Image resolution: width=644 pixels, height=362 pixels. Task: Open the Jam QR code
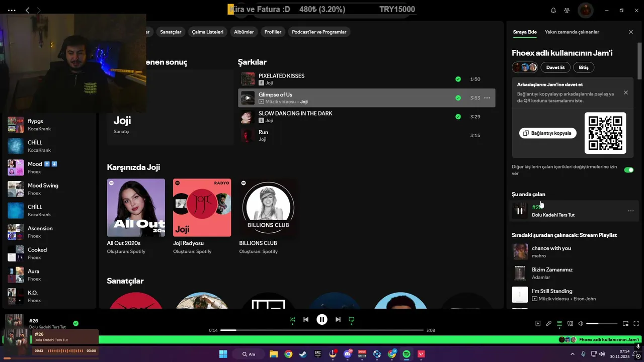coord(605,133)
